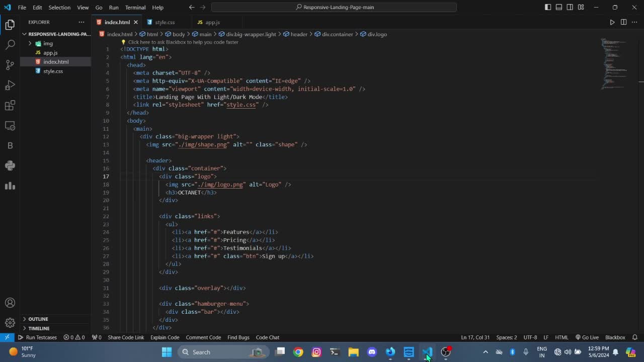644x362 pixels.
Task: Toggle the bottom Panel layout button
Action: [559, 7]
